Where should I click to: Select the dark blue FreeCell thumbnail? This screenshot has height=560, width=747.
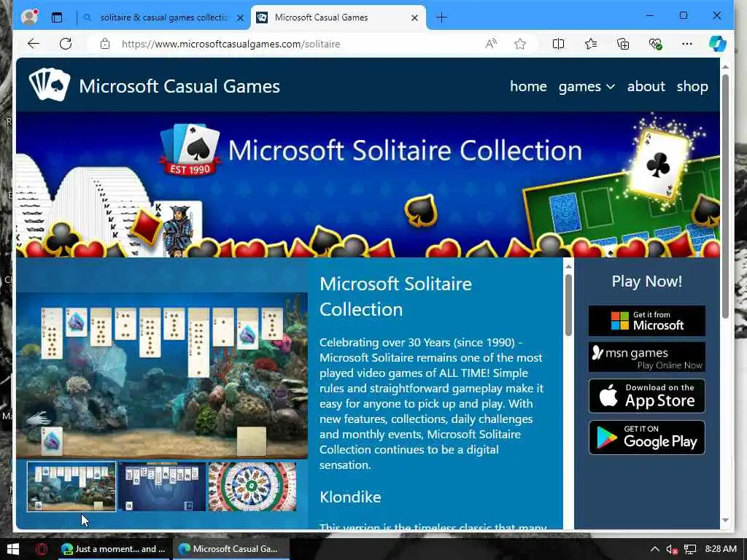pyautogui.click(x=162, y=486)
